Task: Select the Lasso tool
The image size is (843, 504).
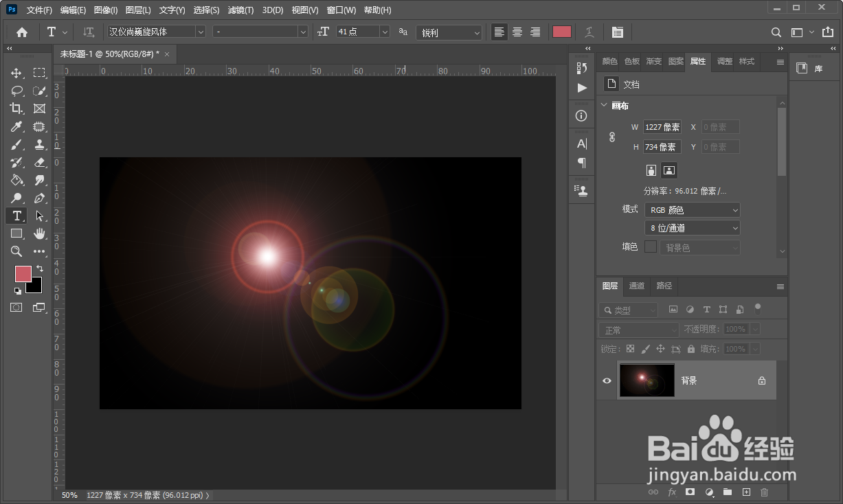Action: tap(16, 91)
